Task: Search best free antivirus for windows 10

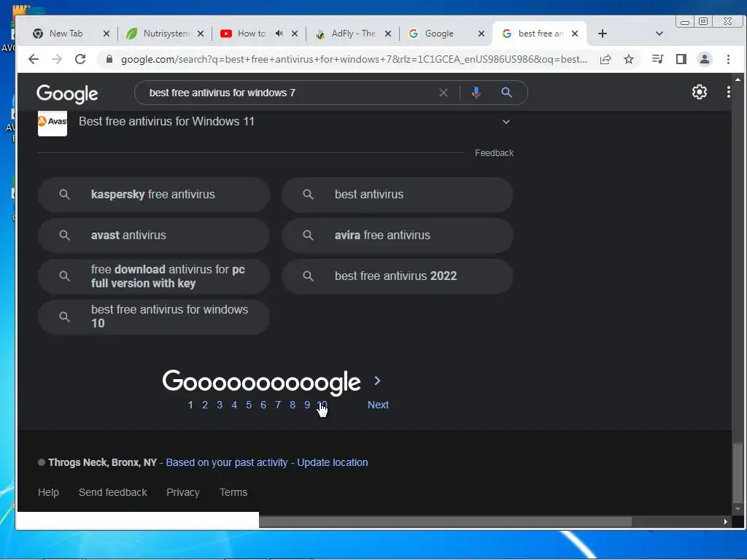Action: (x=153, y=316)
